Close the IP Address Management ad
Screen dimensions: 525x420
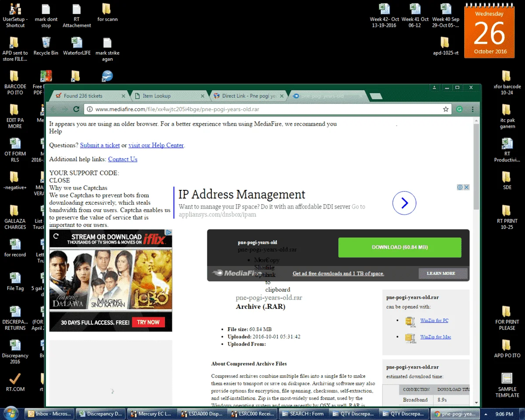(x=466, y=187)
